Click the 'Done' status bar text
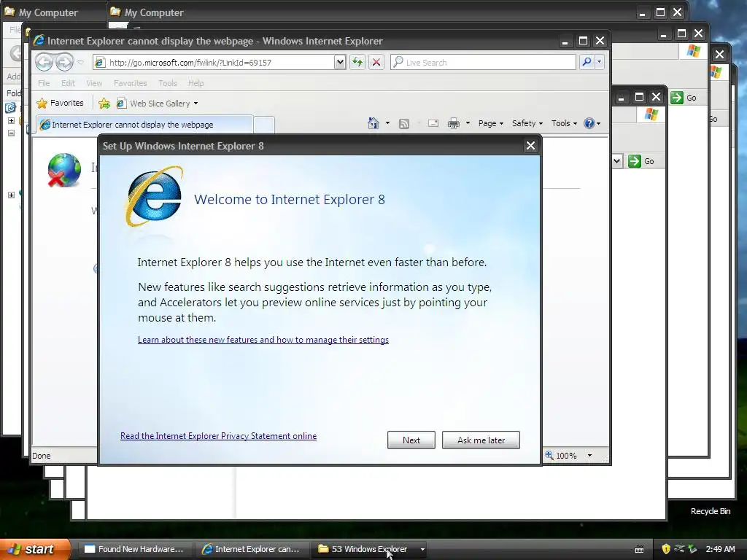Viewport: 747px width, 560px height. (x=42, y=456)
